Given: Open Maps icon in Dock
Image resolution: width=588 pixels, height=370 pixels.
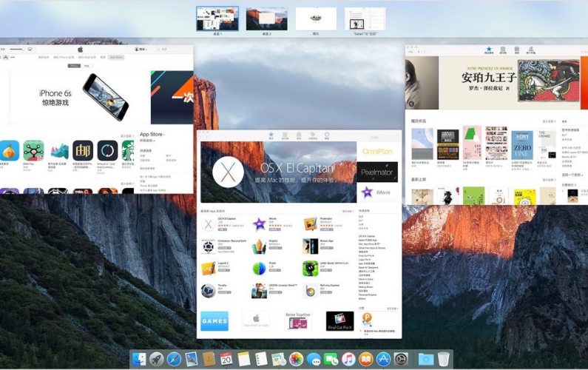Looking at the screenshot, I should 279,359.
